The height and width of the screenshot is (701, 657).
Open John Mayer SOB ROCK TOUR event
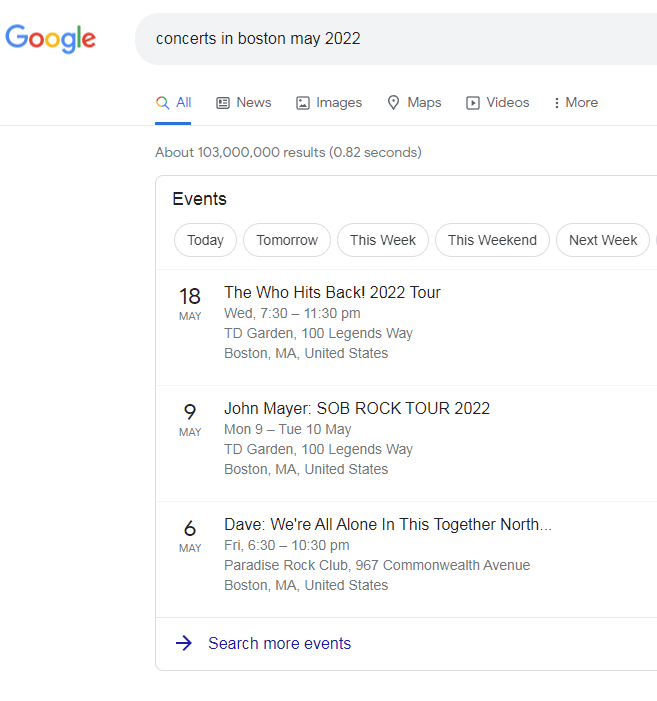(357, 408)
